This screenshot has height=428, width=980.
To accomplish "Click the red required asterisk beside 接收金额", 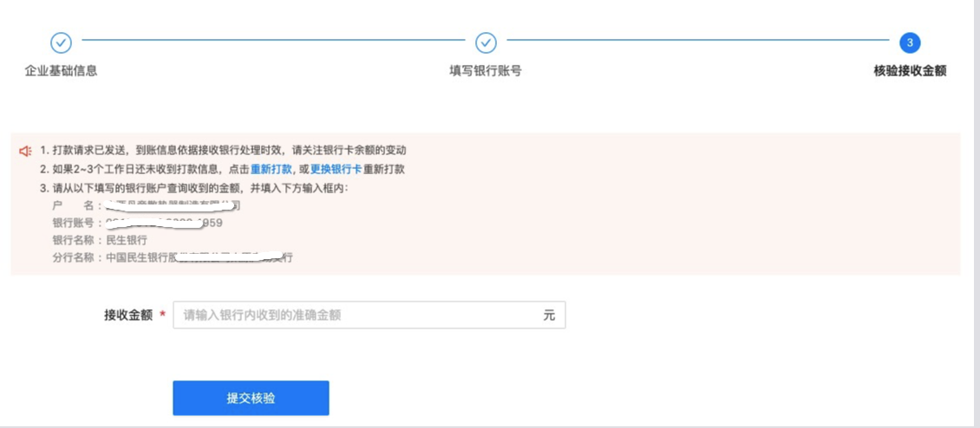I will coord(162,316).
